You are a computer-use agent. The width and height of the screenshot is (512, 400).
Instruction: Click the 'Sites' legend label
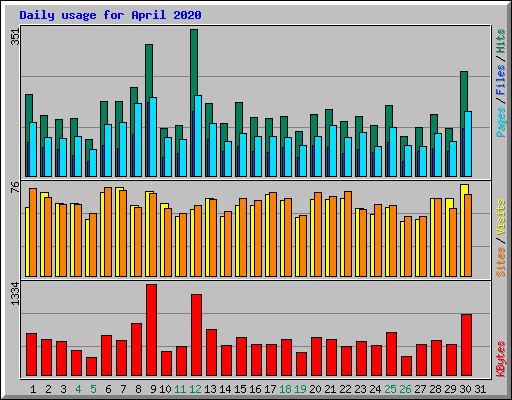coord(500,262)
